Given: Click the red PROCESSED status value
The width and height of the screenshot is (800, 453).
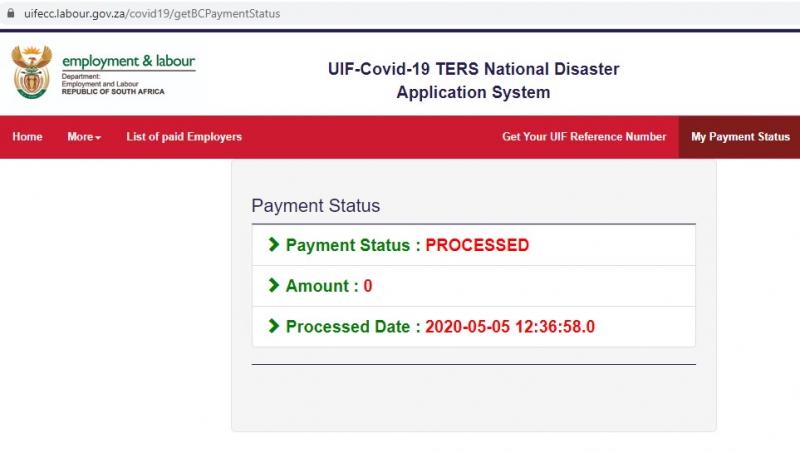Looking at the screenshot, I should 477,245.
